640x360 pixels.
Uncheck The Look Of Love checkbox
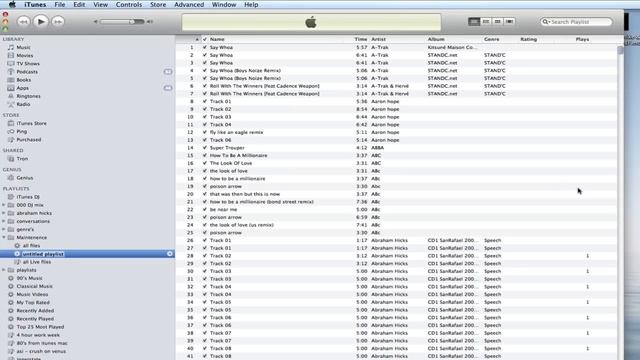pyautogui.click(x=205, y=163)
